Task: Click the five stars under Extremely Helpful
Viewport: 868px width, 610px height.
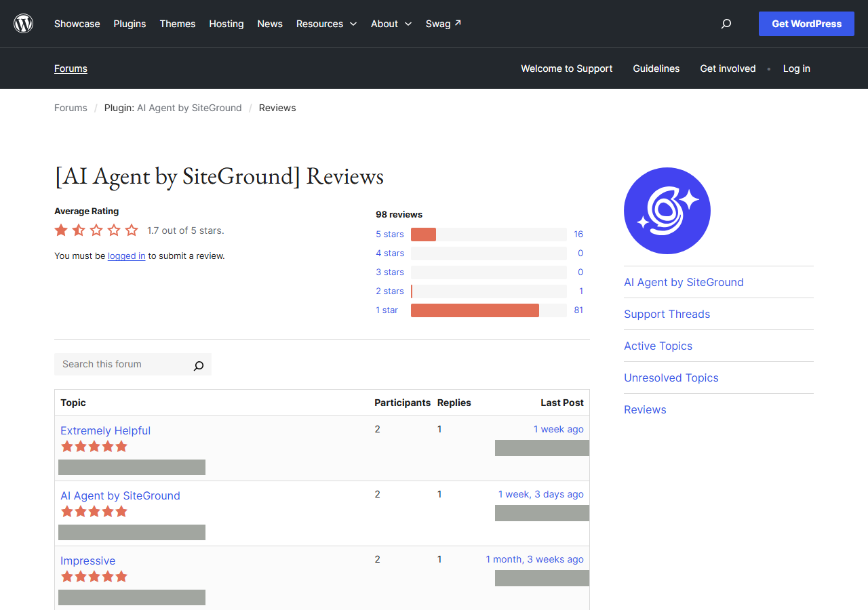Action: pos(94,447)
